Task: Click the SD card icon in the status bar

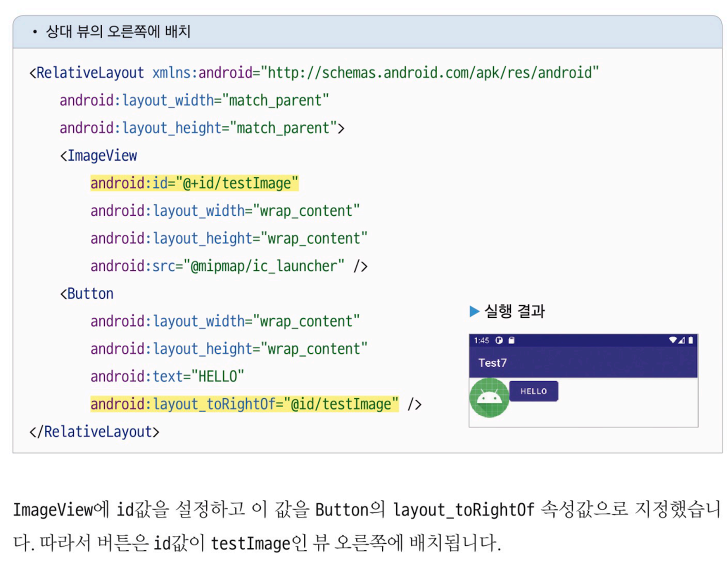Action: [x=511, y=340]
